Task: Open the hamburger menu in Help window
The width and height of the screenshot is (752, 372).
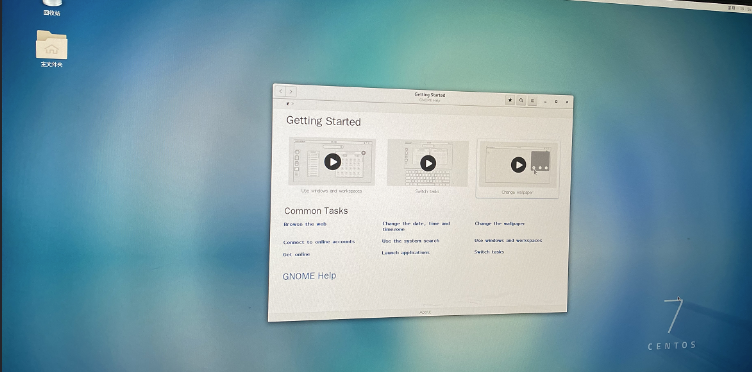Action: coord(532,101)
